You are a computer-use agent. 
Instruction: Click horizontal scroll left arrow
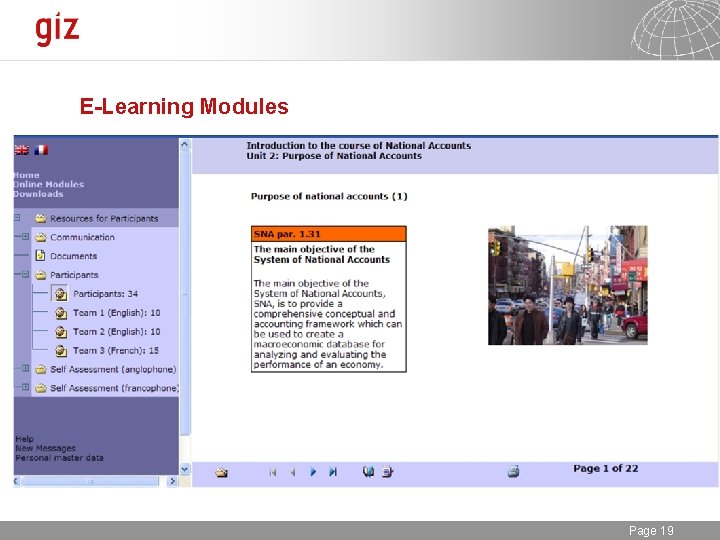click(x=17, y=481)
